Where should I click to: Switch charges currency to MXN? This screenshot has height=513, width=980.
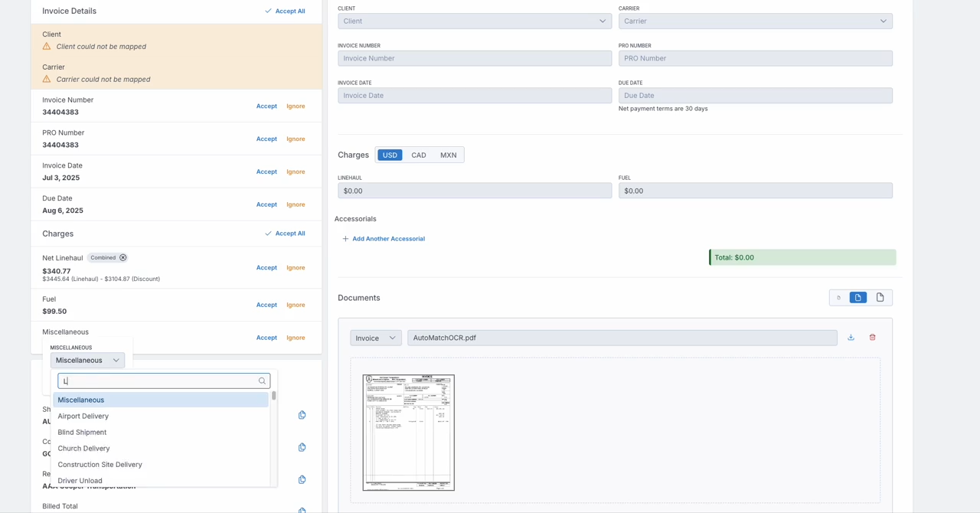pos(449,155)
